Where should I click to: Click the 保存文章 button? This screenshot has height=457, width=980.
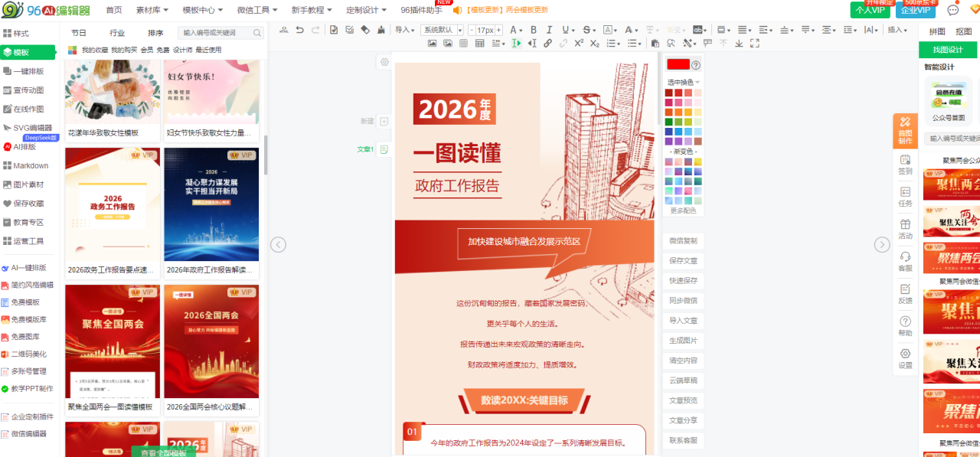click(x=683, y=261)
